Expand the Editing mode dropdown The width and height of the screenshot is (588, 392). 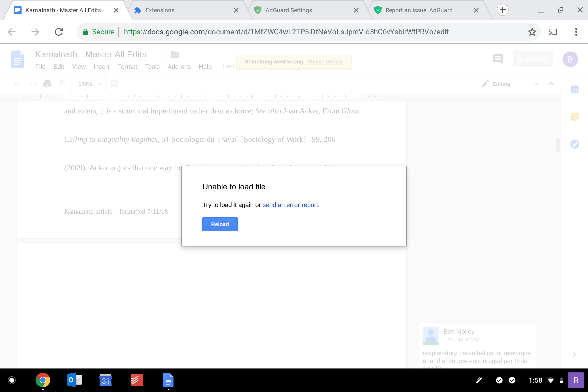click(x=536, y=84)
